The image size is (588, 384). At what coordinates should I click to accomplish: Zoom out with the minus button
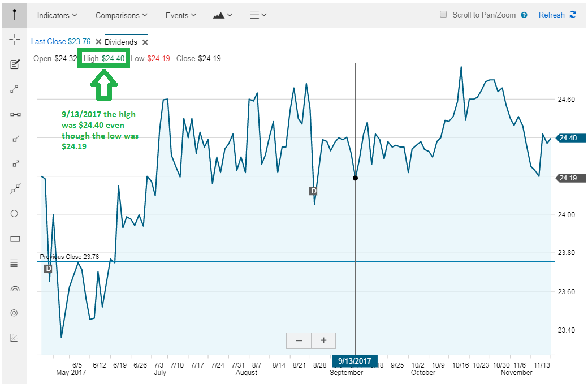299,340
